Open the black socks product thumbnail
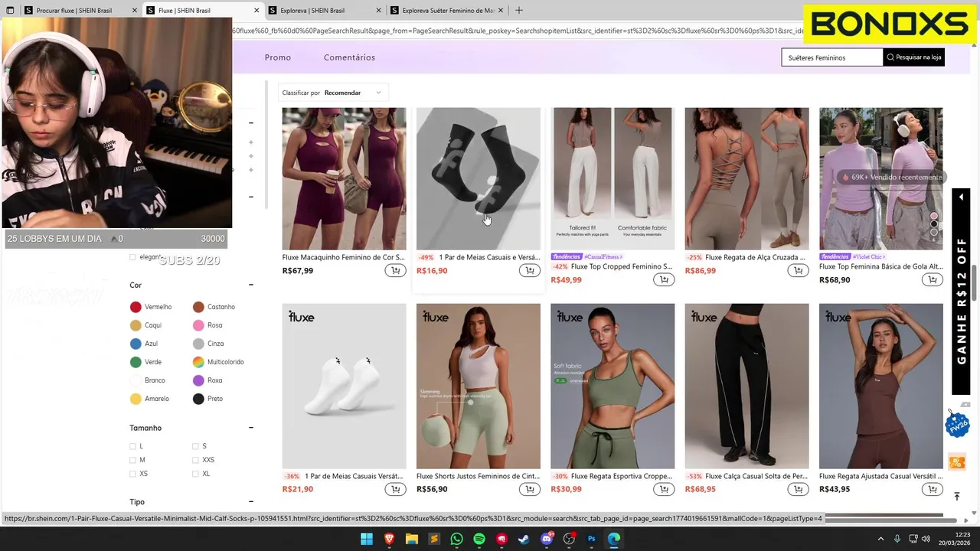Screen dimensions: 980x551 [x=479, y=178]
